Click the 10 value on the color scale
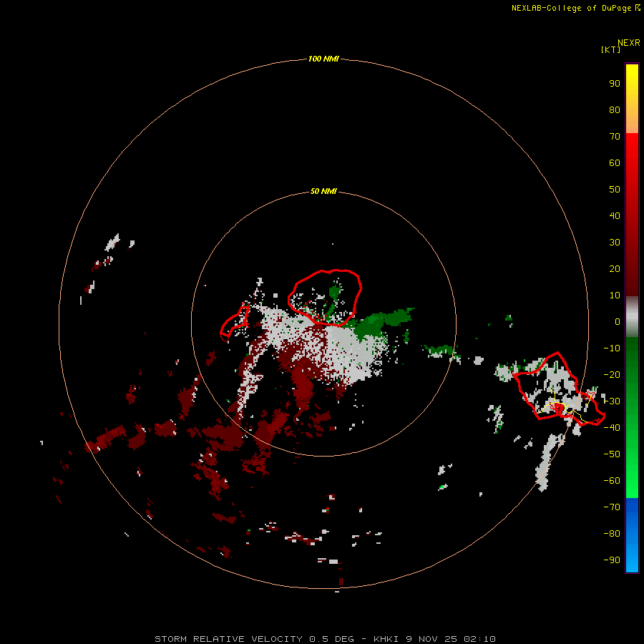This screenshot has height=644, width=644. pos(615,296)
